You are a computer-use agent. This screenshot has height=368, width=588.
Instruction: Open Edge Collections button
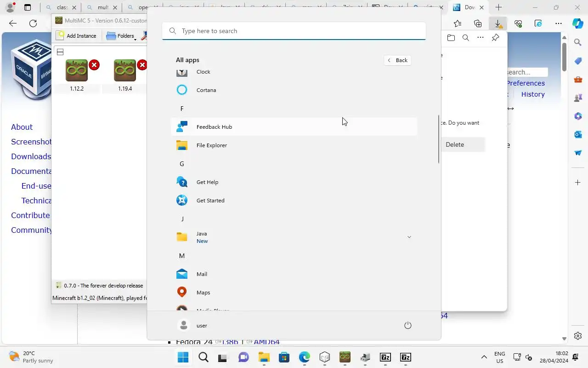coord(478,23)
